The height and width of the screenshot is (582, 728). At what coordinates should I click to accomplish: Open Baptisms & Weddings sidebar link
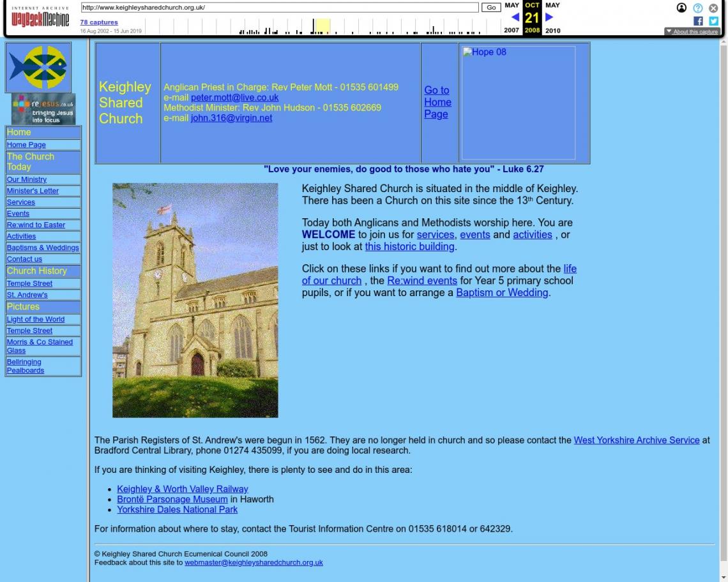(43, 248)
